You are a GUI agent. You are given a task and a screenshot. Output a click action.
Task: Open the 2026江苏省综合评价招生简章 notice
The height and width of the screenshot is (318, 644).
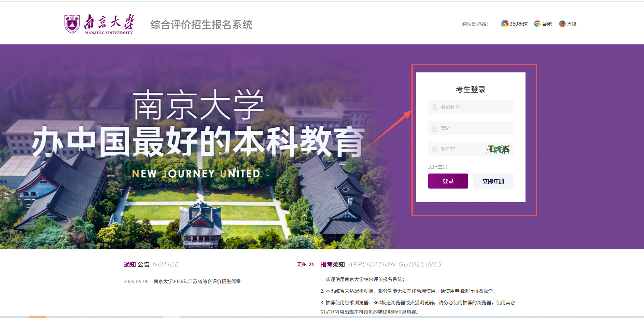(x=197, y=281)
